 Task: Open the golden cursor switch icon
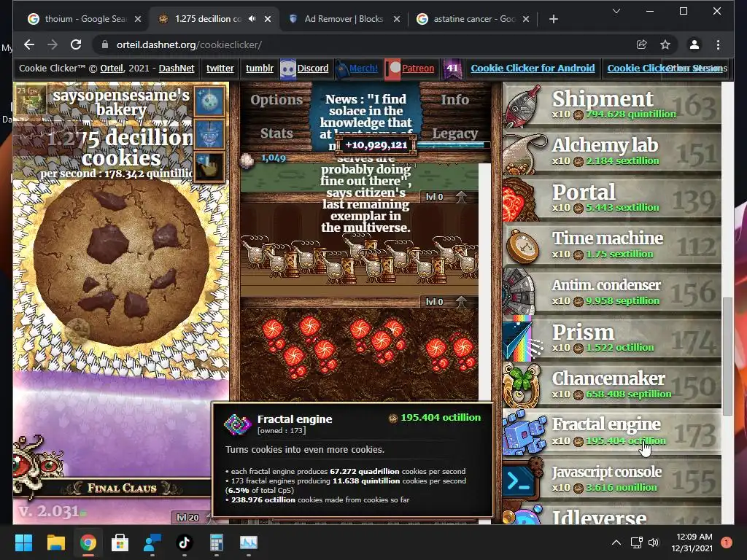click(x=209, y=167)
